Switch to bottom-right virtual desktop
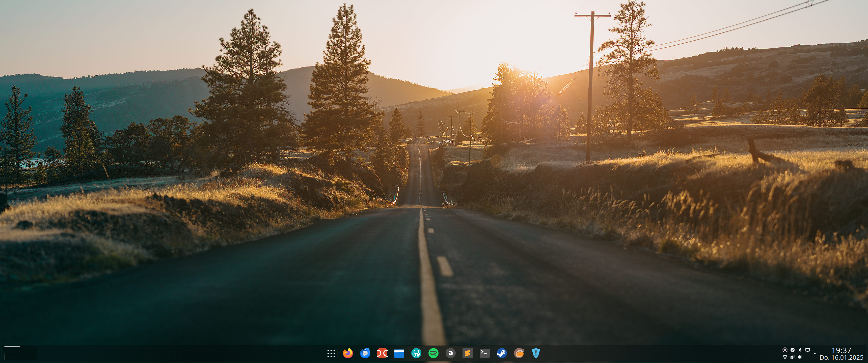868x363 pixels. pyautogui.click(x=28, y=357)
